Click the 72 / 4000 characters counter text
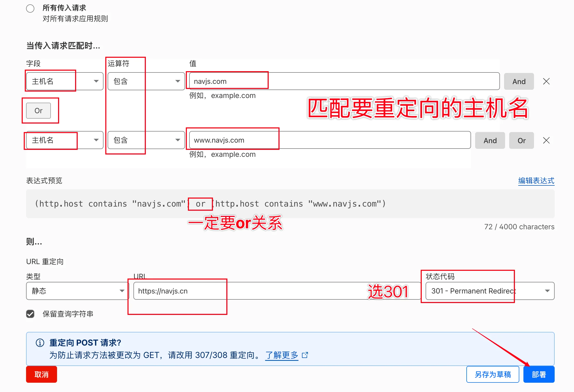 [x=519, y=227]
